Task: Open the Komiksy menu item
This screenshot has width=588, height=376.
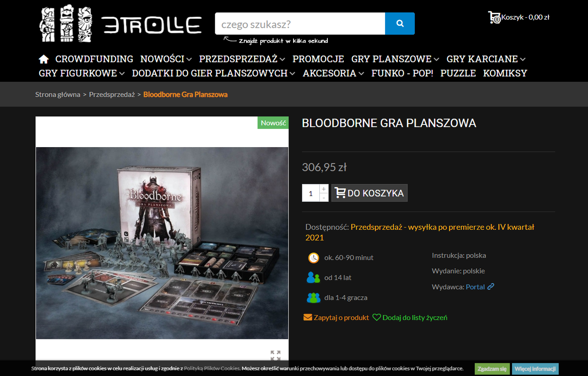Action: tap(505, 73)
